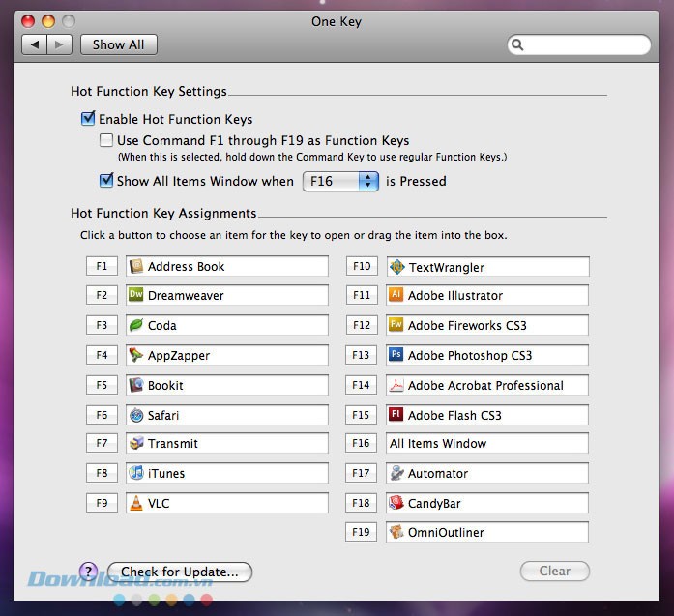Click the Safari compass icon
Viewport: 674px width, 616px height.
click(x=136, y=415)
